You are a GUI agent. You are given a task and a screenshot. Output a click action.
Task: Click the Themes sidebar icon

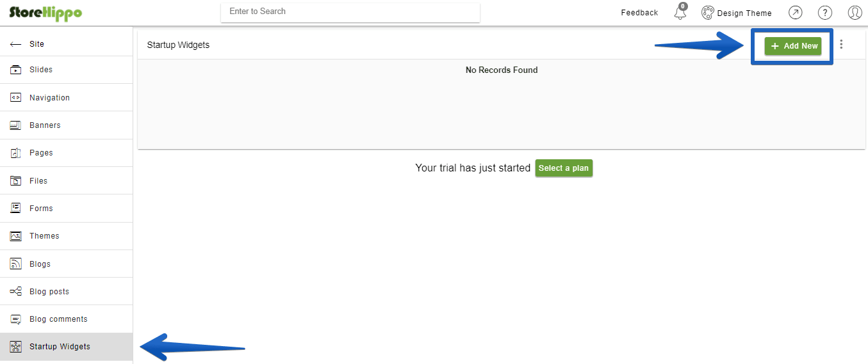pos(16,236)
